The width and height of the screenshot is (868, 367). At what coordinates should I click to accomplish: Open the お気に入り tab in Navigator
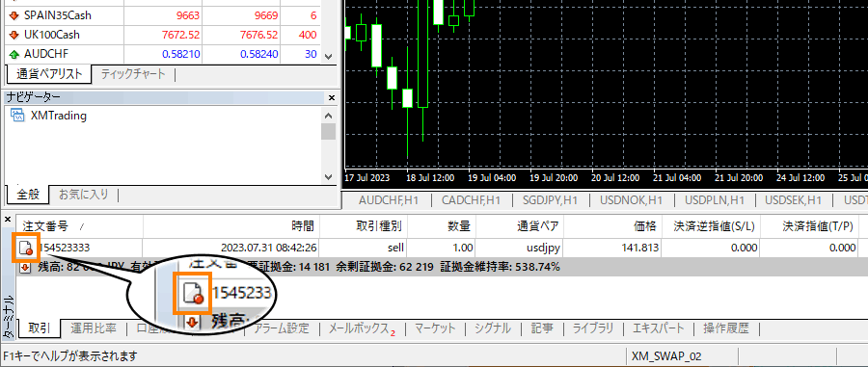(x=84, y=194)
